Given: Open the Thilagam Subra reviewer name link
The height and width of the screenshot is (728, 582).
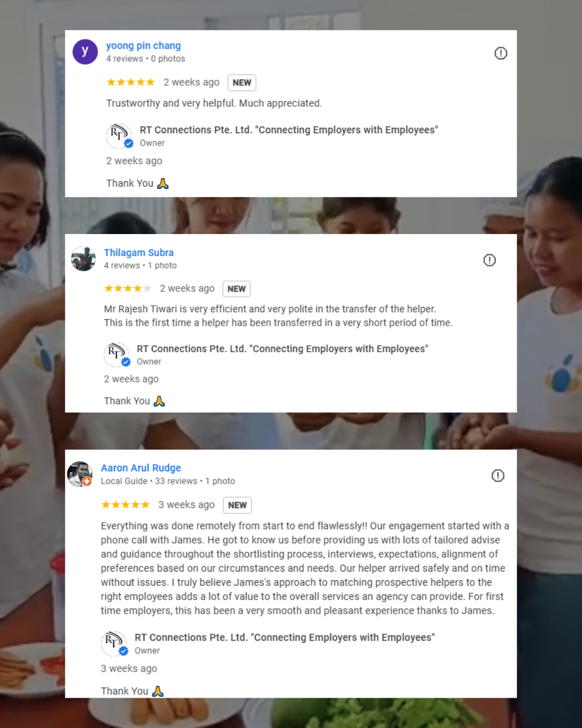Looking at the screenshot, I should [138, 252].
